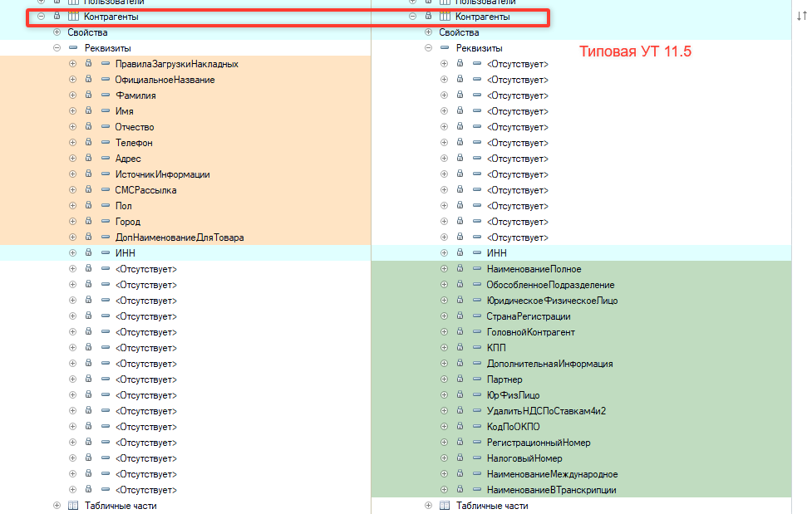
Task: Click the sort arrows icon at right edge
Action: 802,16
